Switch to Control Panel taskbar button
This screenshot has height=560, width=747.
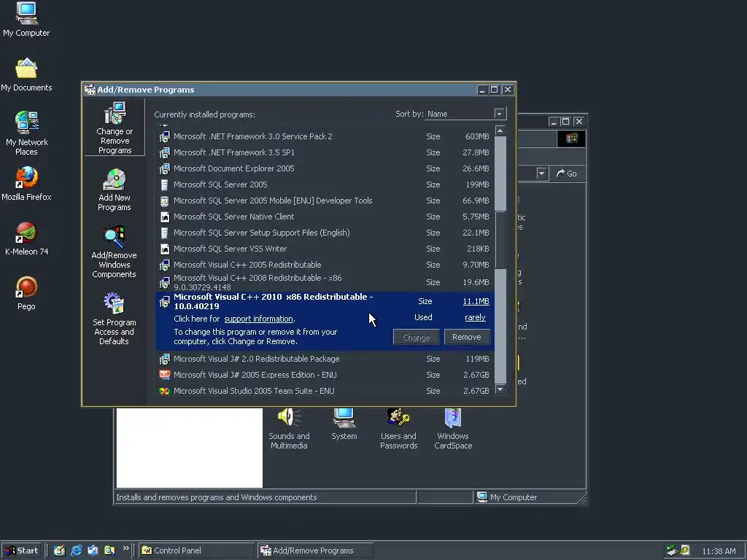[198, 551]
